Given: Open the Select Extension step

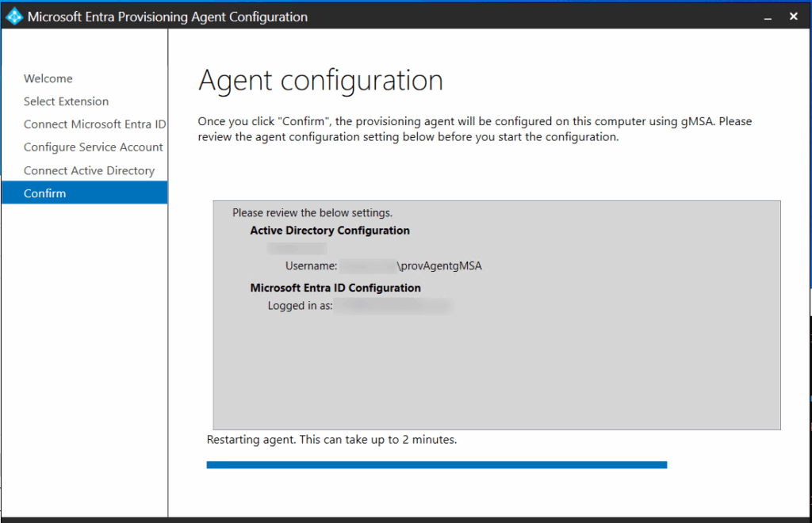Looking at the screenshot, I should (67, 101).
